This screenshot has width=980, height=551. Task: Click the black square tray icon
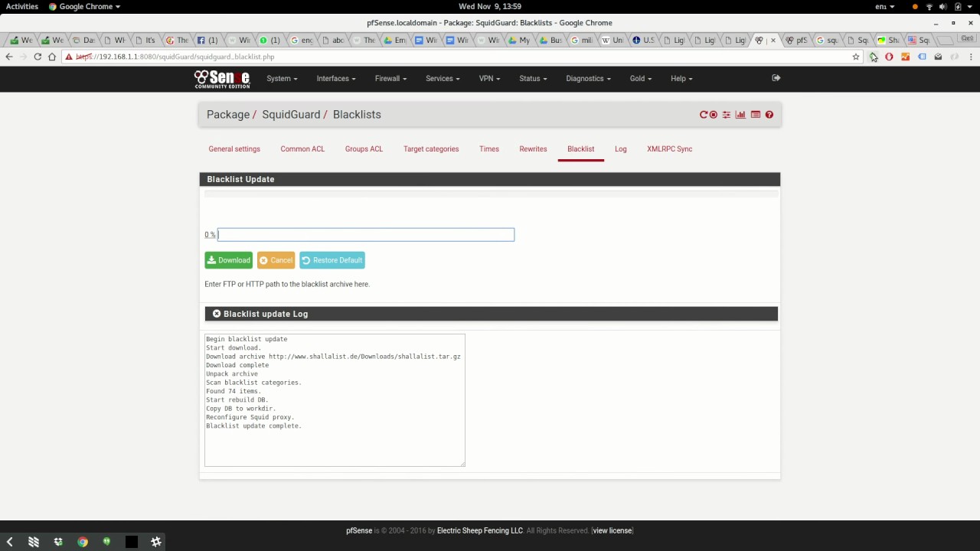coord(132,542)
